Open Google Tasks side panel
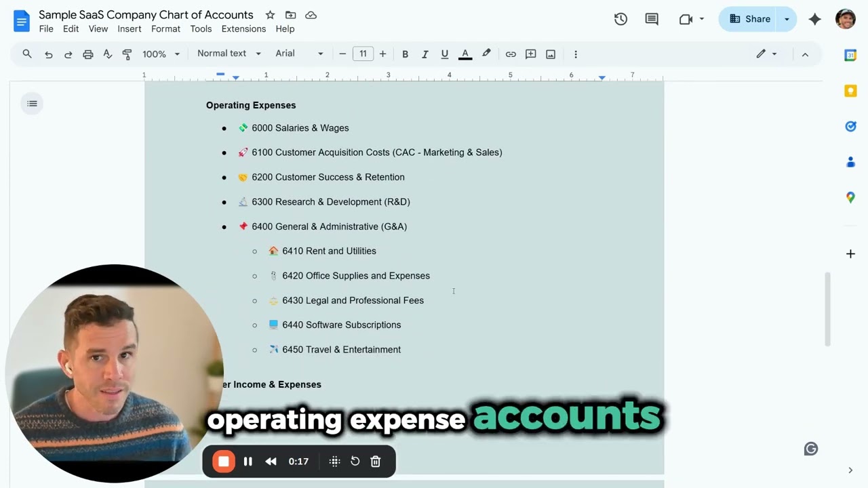The image size is (868, 488). (850, 126)
